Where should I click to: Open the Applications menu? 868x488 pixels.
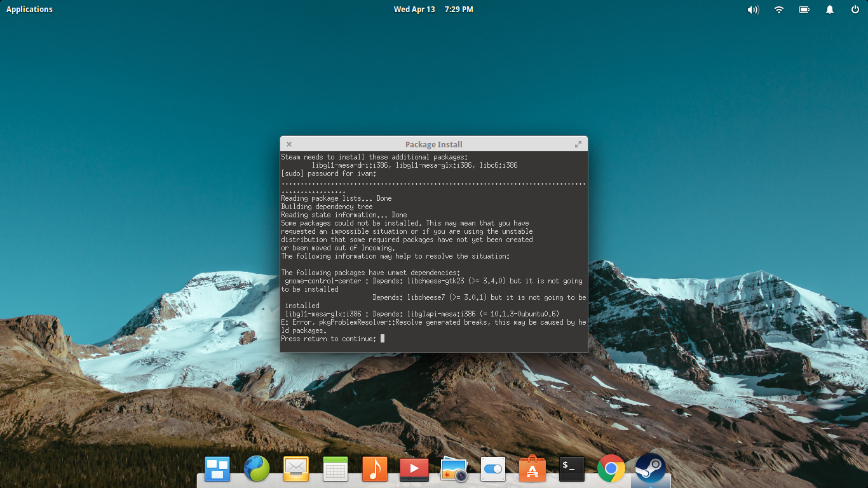(x=29, y=10)
